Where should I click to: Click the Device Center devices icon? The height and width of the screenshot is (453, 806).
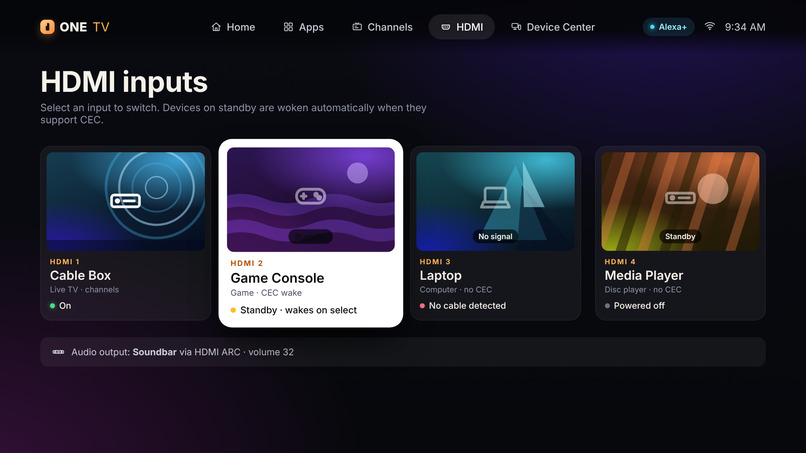pos(516,27)
